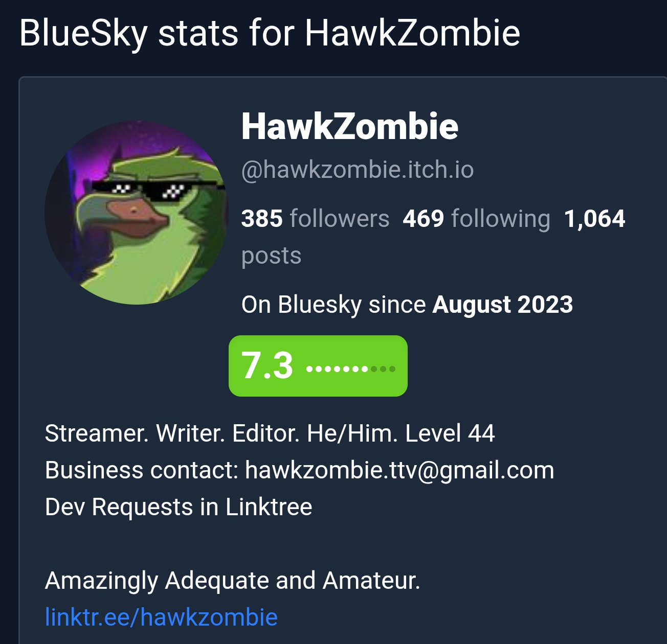Click the 'following' label text
This screenshot has width=667, height=644.
point(501,219)
